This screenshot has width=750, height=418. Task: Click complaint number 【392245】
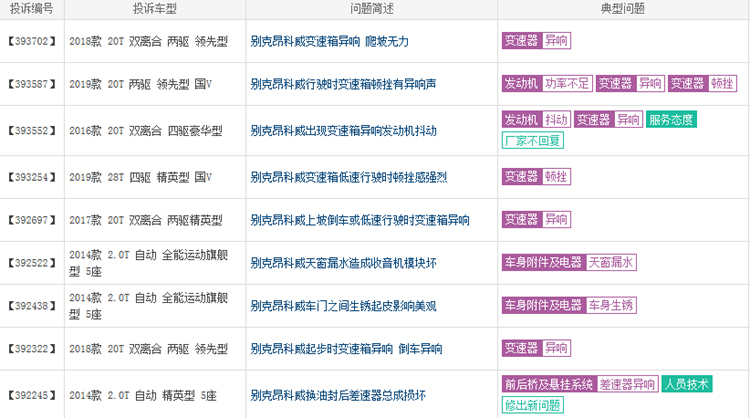[x=32, y=396]
